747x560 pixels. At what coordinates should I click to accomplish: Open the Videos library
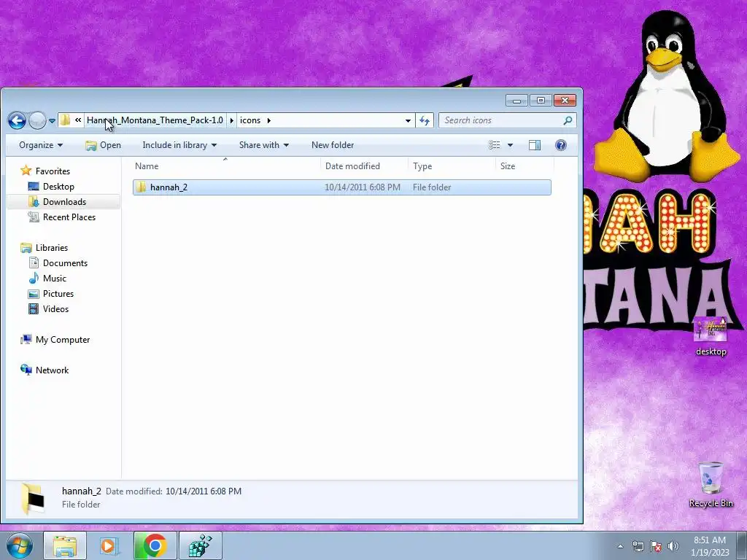(x=55, y=308)
